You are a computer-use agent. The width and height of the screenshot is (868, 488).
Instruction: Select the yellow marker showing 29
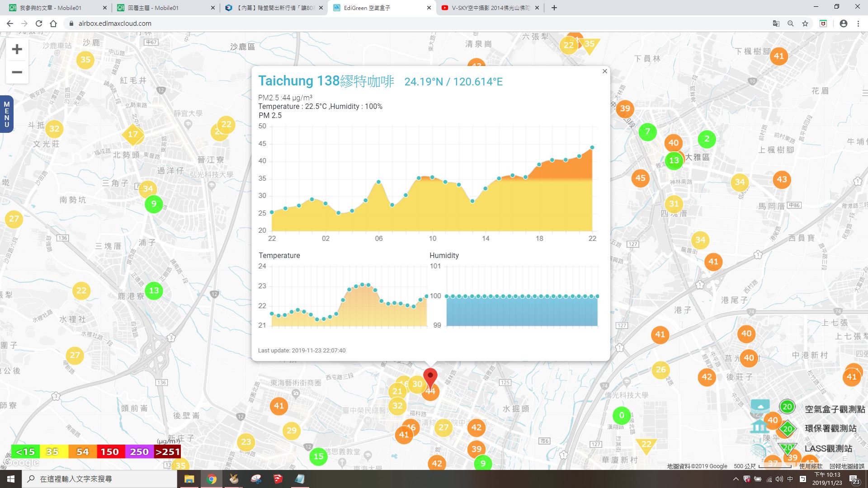(x=292, y=431)
